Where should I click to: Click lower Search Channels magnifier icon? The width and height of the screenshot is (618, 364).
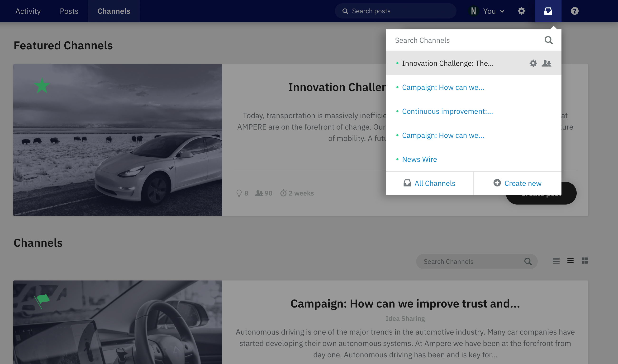[x=528, y=261]
